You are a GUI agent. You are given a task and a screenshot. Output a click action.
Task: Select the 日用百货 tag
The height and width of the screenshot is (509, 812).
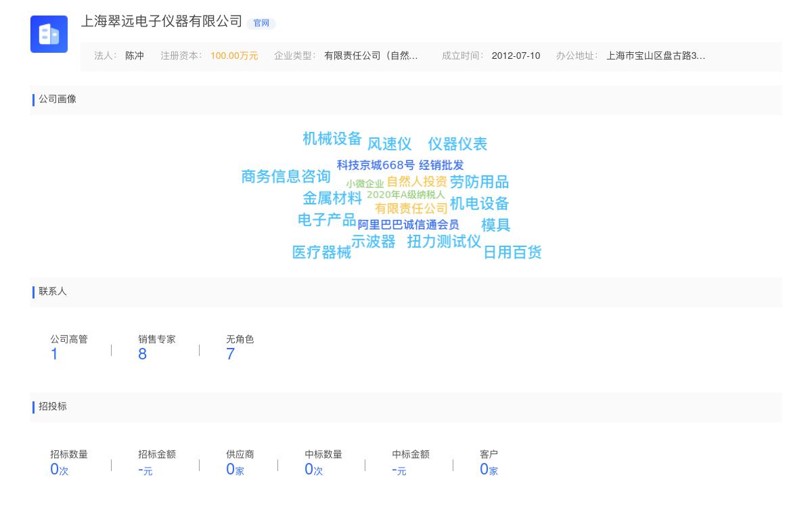[512, 252]
